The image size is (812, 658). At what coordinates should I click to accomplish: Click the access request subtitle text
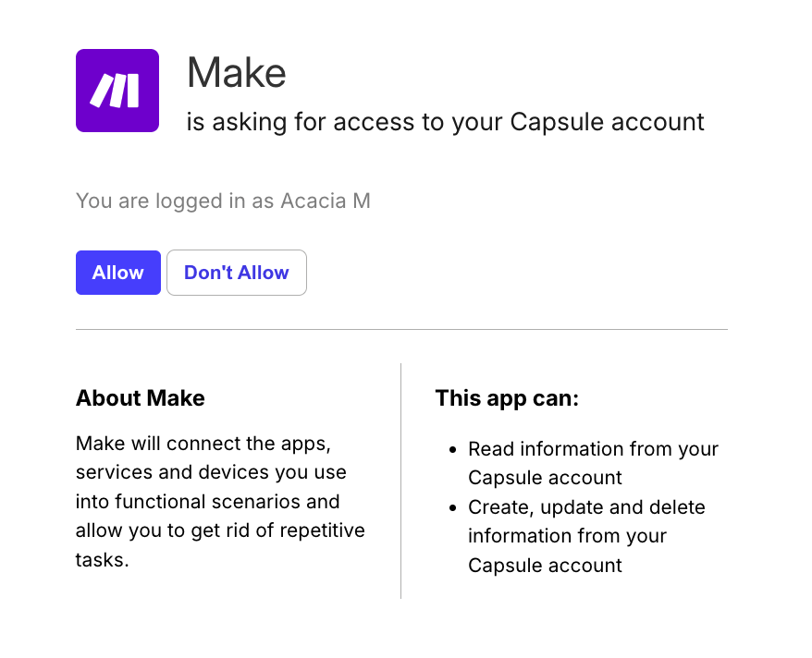click(x=446, y=121)
